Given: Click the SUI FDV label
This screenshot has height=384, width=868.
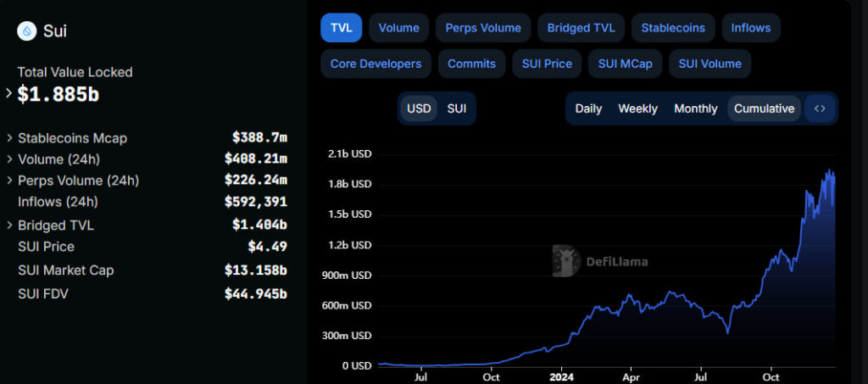Looking at the screenshot, I should [43, 294].
